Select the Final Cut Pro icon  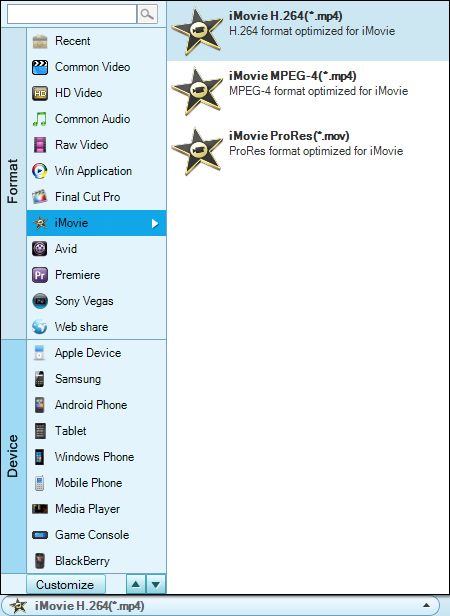pos(40,197)
